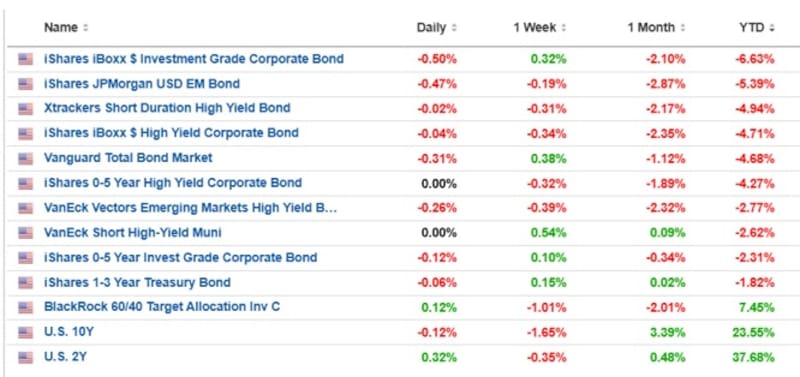Open the Vanguard Total Bond Market link

(128, 158)
